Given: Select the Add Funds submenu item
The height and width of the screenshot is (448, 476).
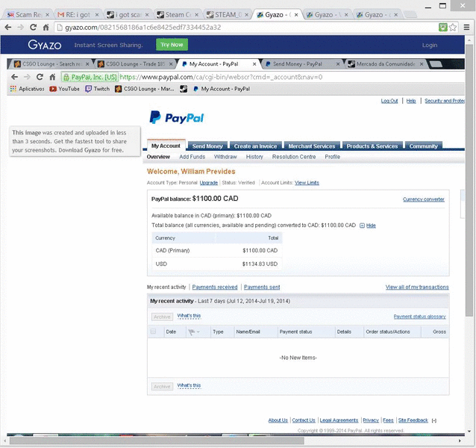Looking at the screenshot, I should click(x=192, y=157).
